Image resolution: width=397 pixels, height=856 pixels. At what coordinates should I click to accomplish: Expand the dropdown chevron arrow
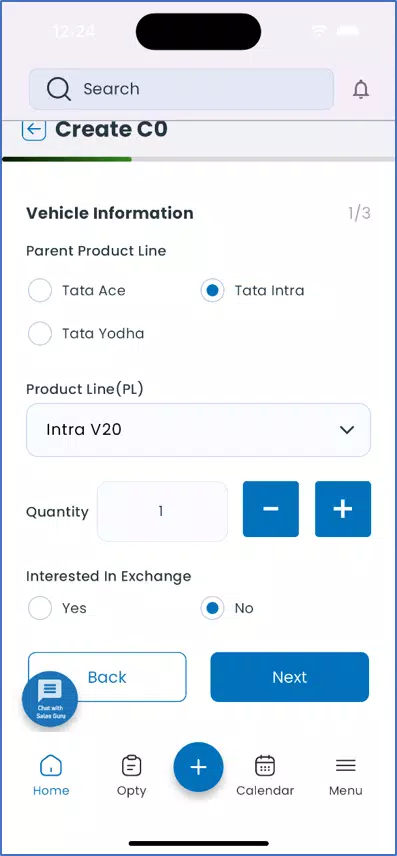pyautogui.click(x=347, y=430)
